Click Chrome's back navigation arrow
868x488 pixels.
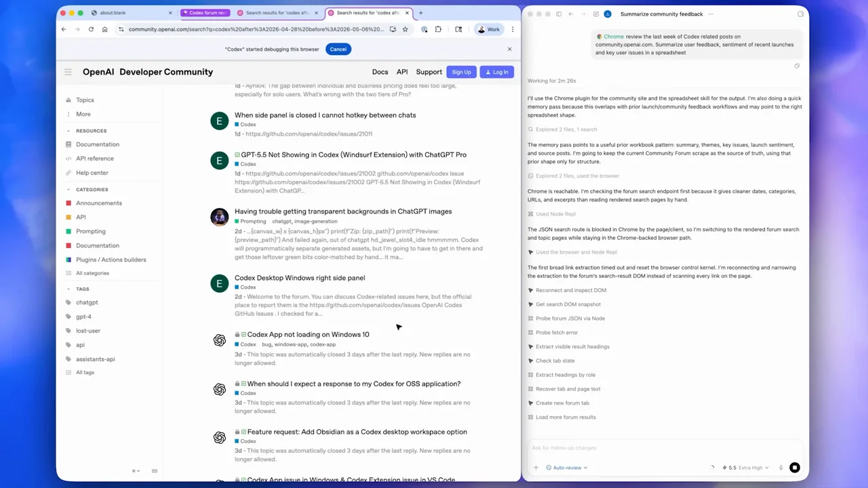coord(64,29)
